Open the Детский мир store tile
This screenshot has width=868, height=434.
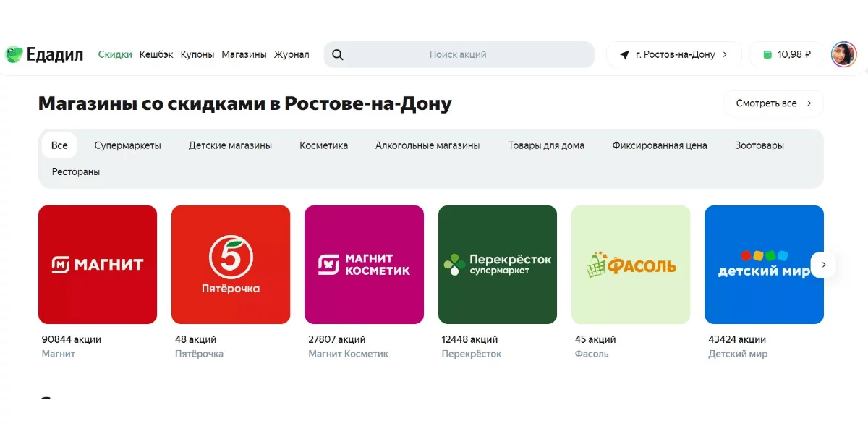point(764,265)
